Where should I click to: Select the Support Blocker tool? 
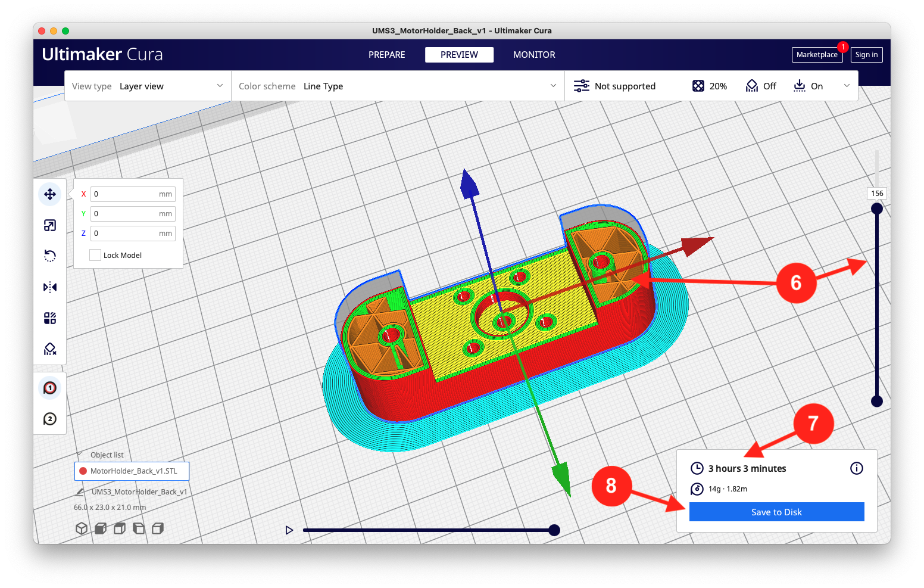[x=50, y=349]
